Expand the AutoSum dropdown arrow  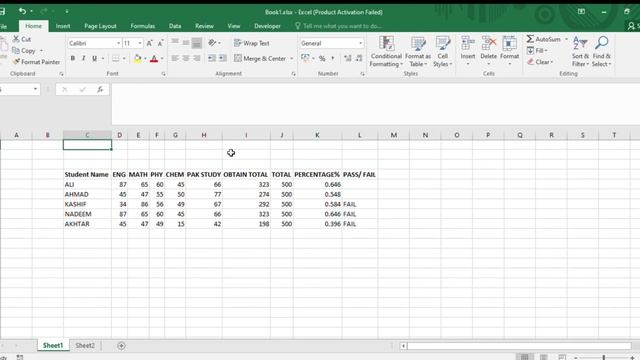(x=566, y=39)
